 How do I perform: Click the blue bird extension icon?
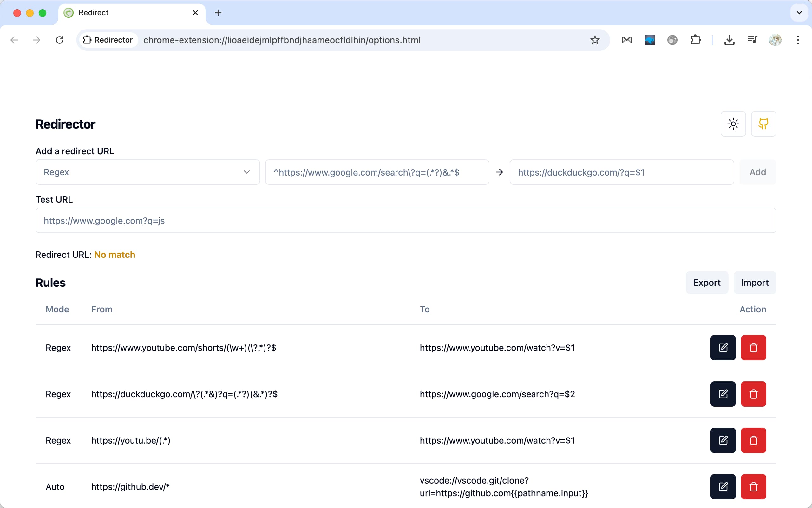[649, 40]
